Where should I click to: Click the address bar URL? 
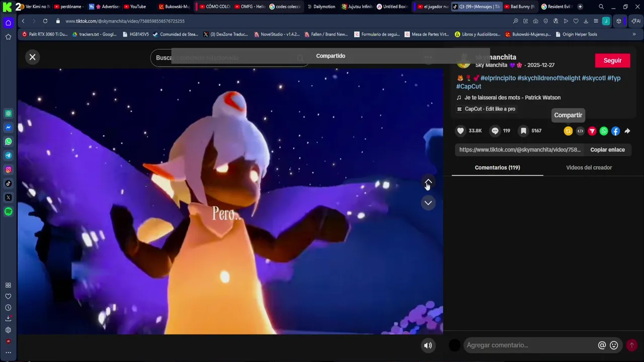point(125,21)
